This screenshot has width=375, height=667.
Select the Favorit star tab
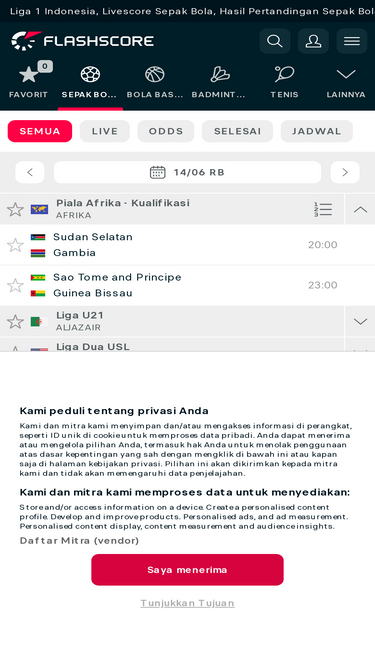[28, 83]
